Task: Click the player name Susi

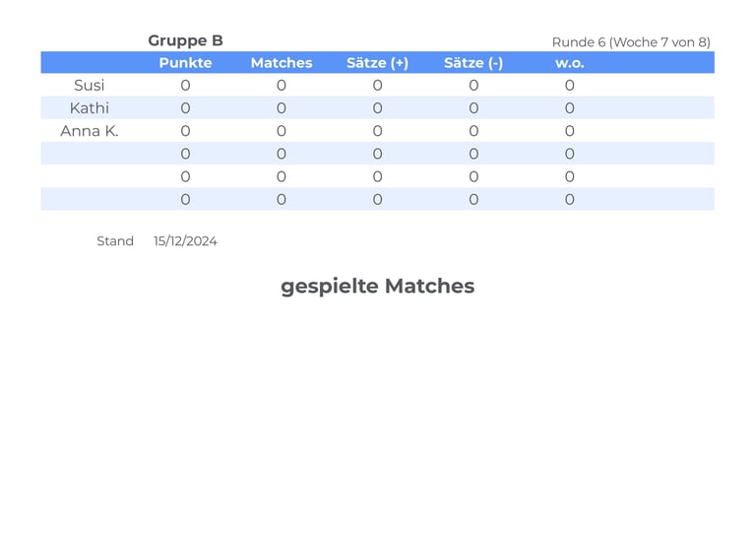Action: (x=90, y=86)
